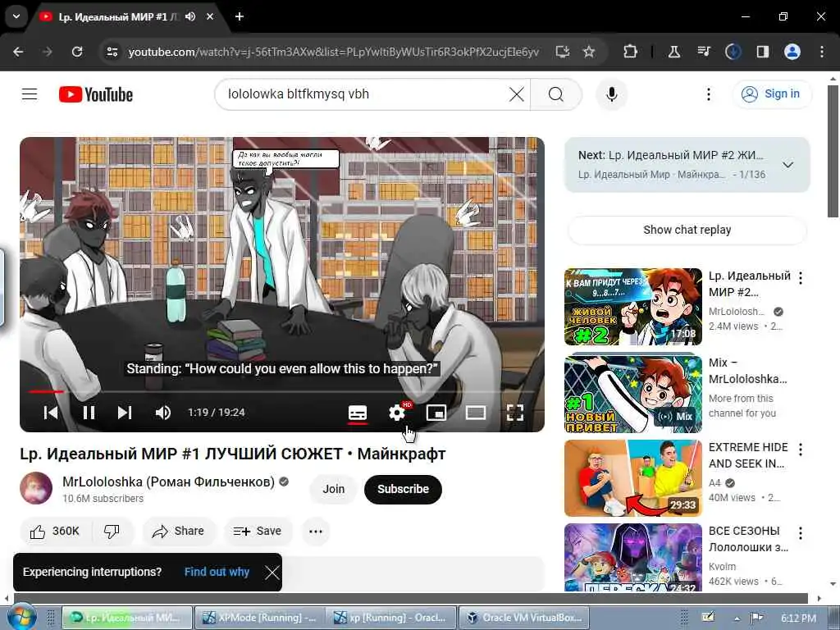
Task: Enter full screen mode
Action: (x=515, y=413)
